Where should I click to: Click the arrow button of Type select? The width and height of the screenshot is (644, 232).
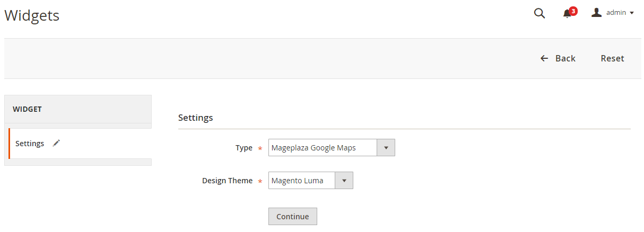pos(386,148)
